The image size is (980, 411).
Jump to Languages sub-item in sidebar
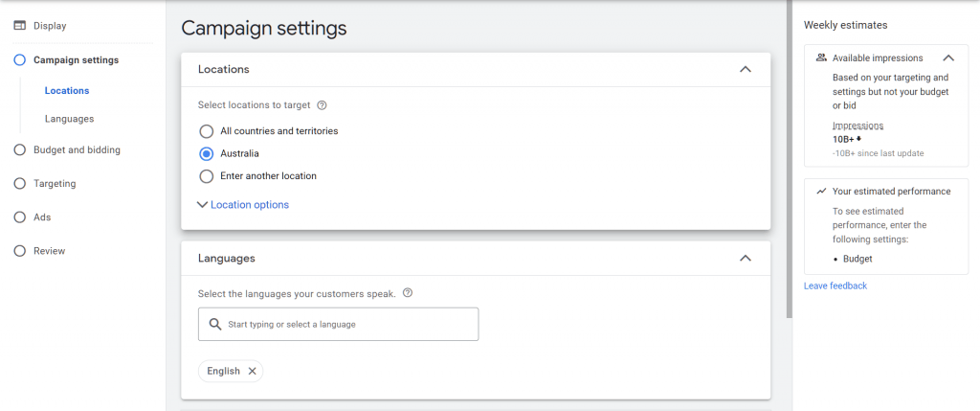point(69,119)
